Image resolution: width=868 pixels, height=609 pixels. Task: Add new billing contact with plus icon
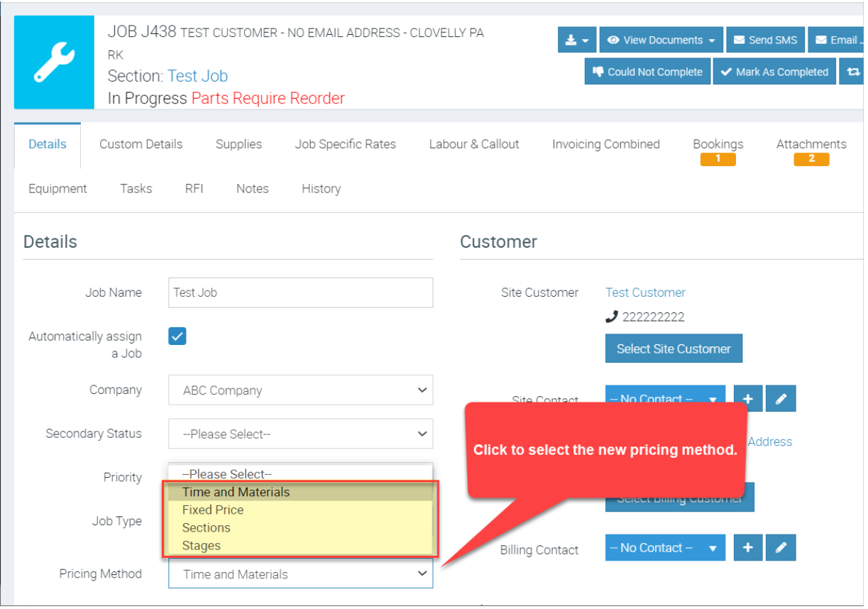tap(747, 548)
